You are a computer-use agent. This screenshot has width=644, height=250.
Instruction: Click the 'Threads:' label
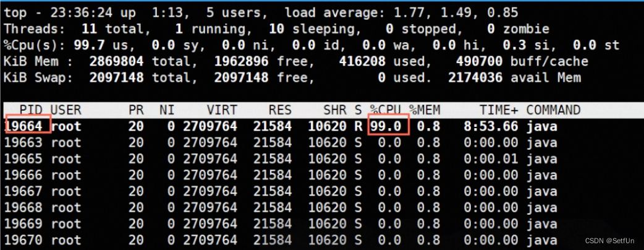click(x=35, y=29)
